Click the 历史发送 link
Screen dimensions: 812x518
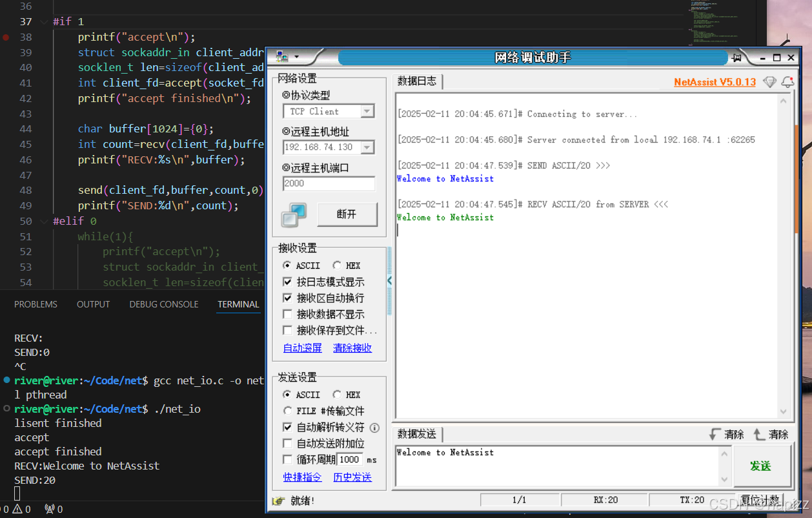(x=352, y=477)
